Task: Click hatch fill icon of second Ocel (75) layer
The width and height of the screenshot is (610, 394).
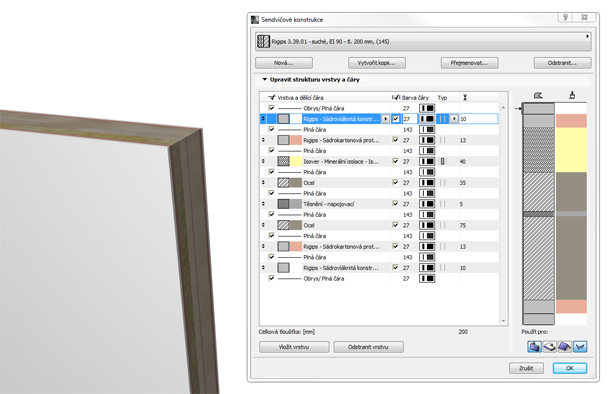Action: point(283,225)
